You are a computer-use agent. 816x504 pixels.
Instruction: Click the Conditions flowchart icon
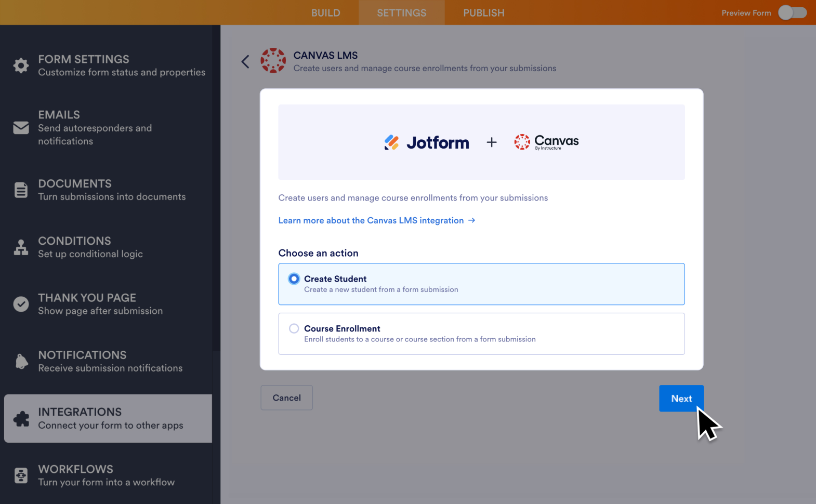pyautogui.click(x=21, y=247)
